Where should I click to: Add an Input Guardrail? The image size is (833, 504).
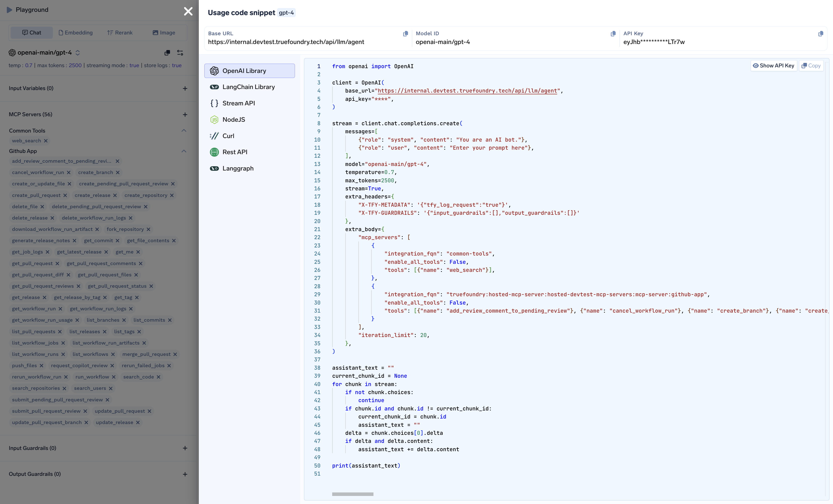[185, 448]
